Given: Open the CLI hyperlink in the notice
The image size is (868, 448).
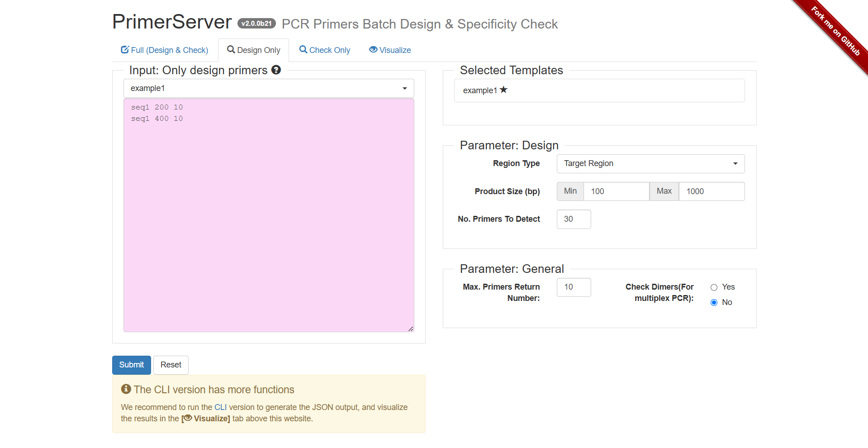Looking at the screenshot, I should click(x=220, y=407).
